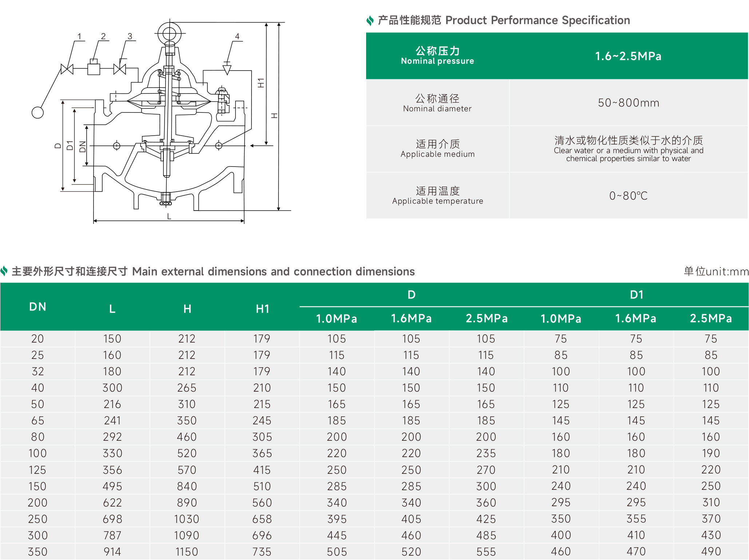Click the 2.5MPa sub-header under D1
Viewport: 749px width, 560px height.
click(710, 318)
